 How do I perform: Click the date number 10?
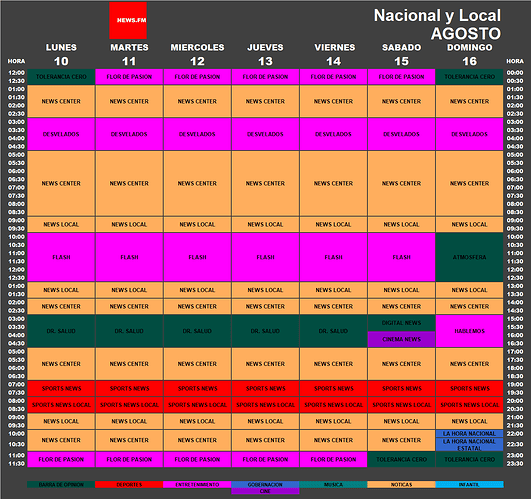pos(61,61)
